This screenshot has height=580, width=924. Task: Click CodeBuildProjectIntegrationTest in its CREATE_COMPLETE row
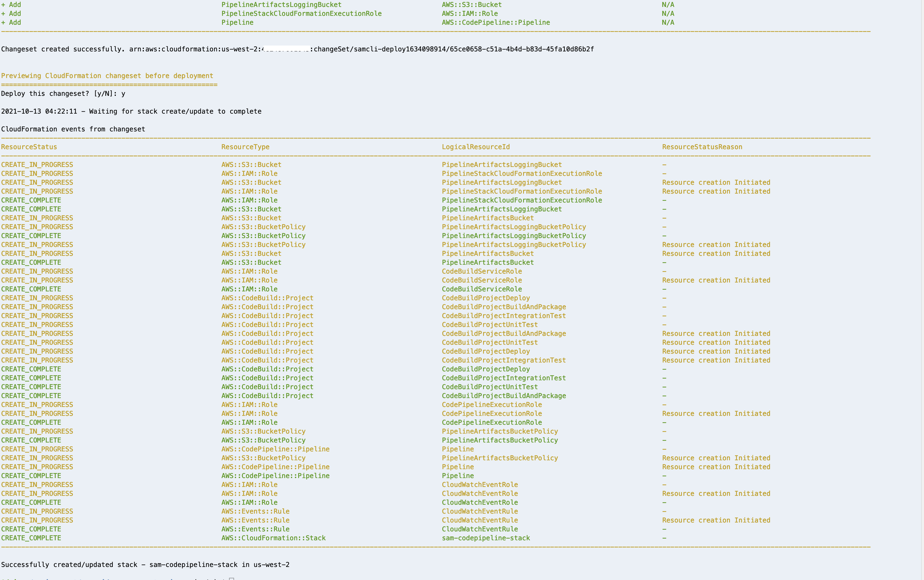click(x=504, y=378)
